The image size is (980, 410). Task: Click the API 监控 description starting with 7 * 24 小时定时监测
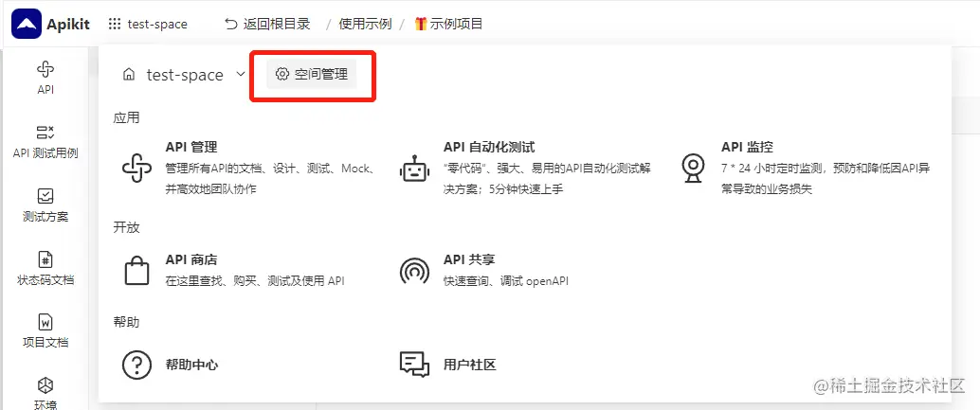coord(826,178)
